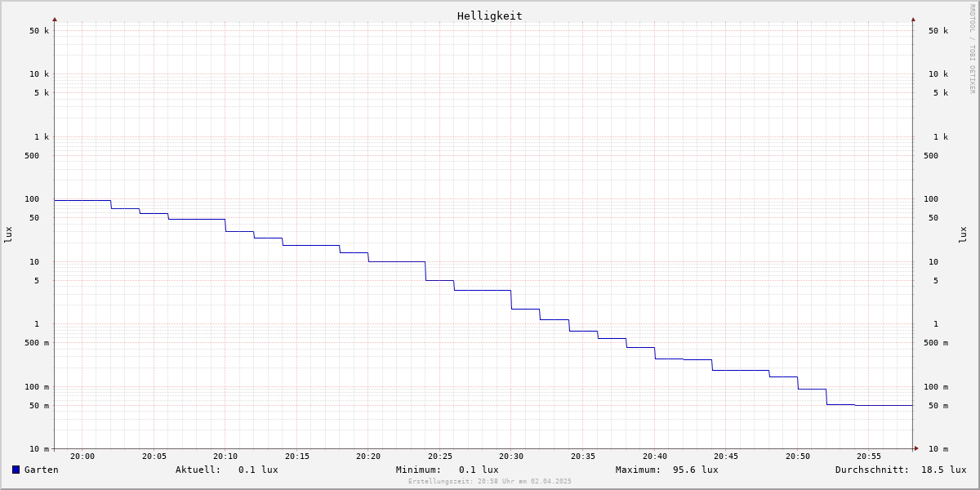Click the 20:50 time axis label
Image resolution: width=980 pixels, height=490 pixels.
tap(798, 457)
